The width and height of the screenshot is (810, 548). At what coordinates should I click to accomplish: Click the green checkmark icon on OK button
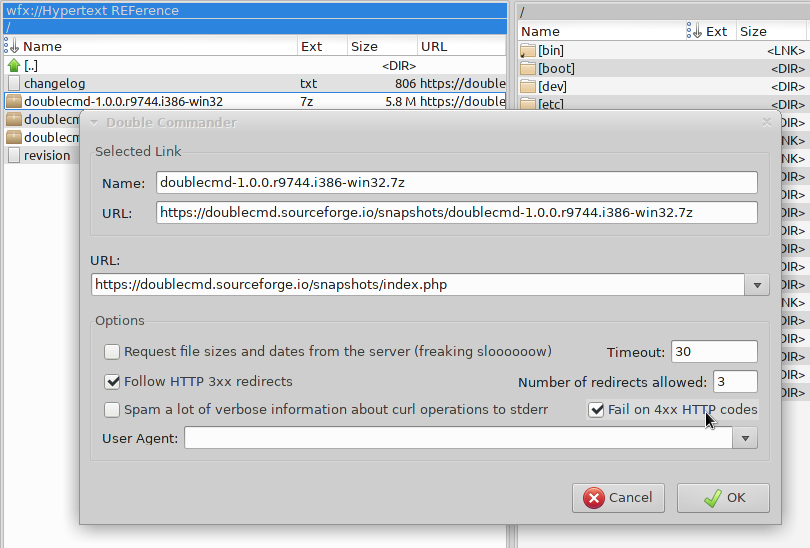click(713, 498)
